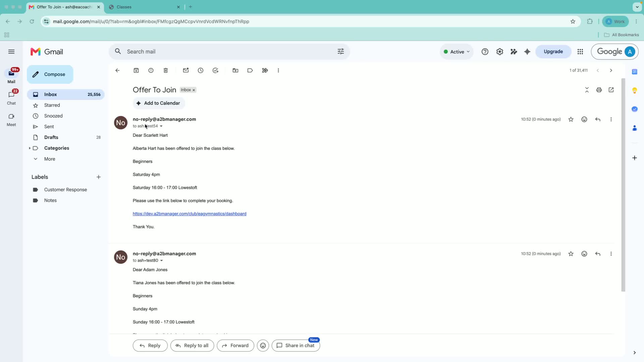Expand the Categories section
This screenshot has height=362, width=644.
coord(30,148)
